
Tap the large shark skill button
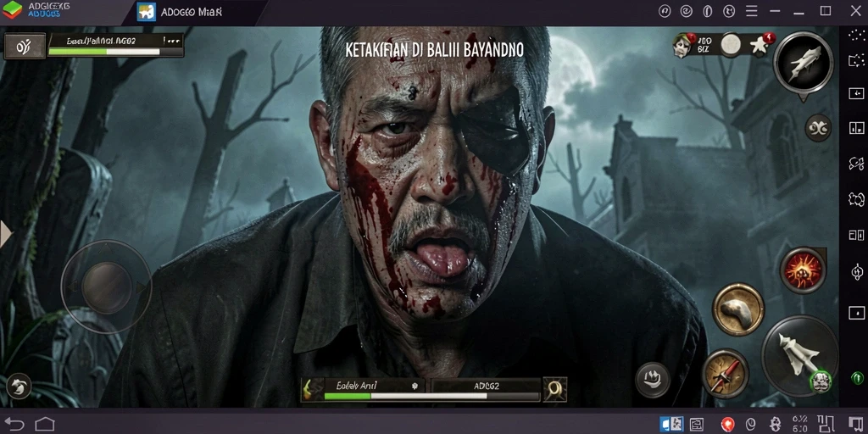point(804,63)
